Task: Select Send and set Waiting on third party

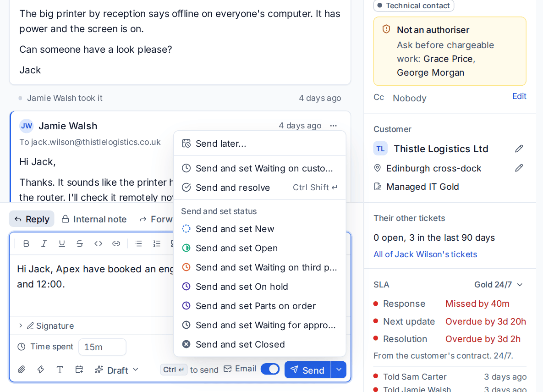Action: 260,267
